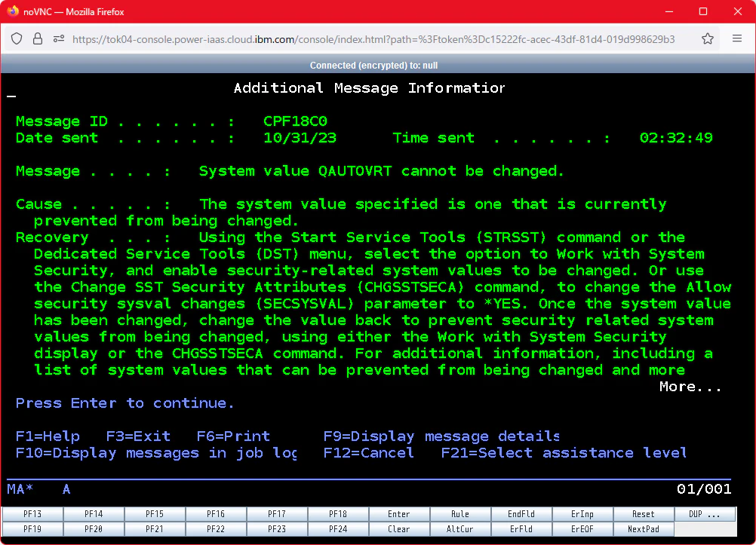Click the PF23 key button

pyautogui.click(x=277, y=529)
